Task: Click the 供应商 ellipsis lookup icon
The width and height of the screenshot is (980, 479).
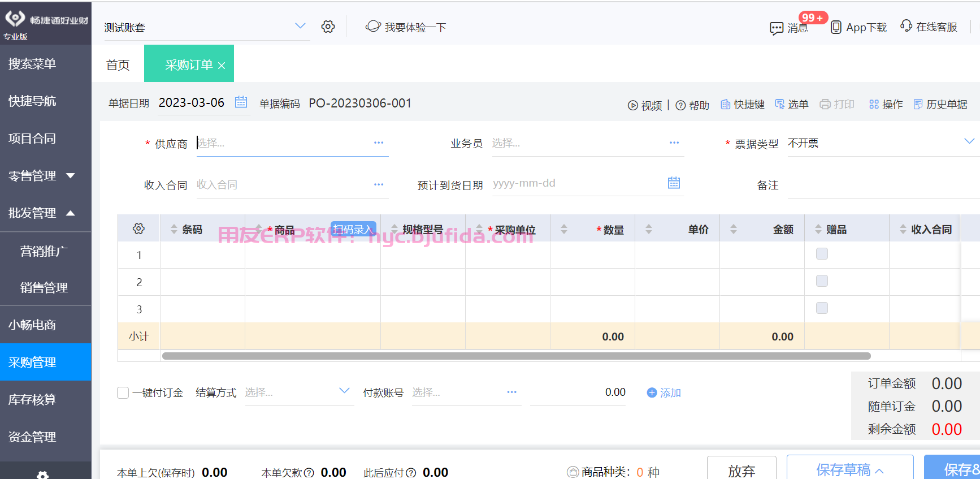Action: point(379,143)
